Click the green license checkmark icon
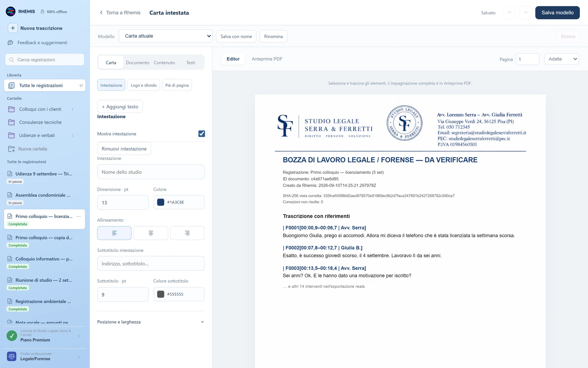This screenshot has height=368, width=588. (x=12, y=336)
